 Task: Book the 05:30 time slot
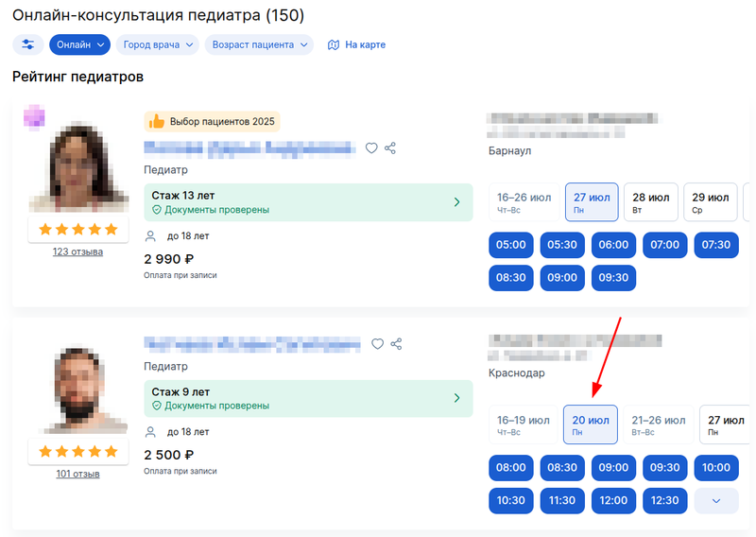tap(562, 245)
